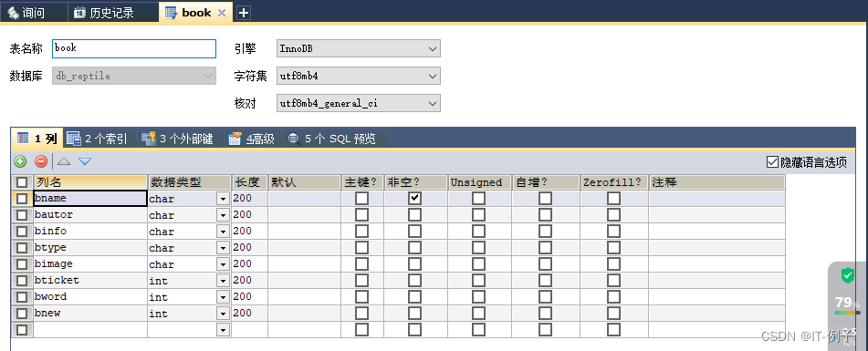Select the row checkbox beside btype
This screenshot has width=868, height=351.
(22, 248)
